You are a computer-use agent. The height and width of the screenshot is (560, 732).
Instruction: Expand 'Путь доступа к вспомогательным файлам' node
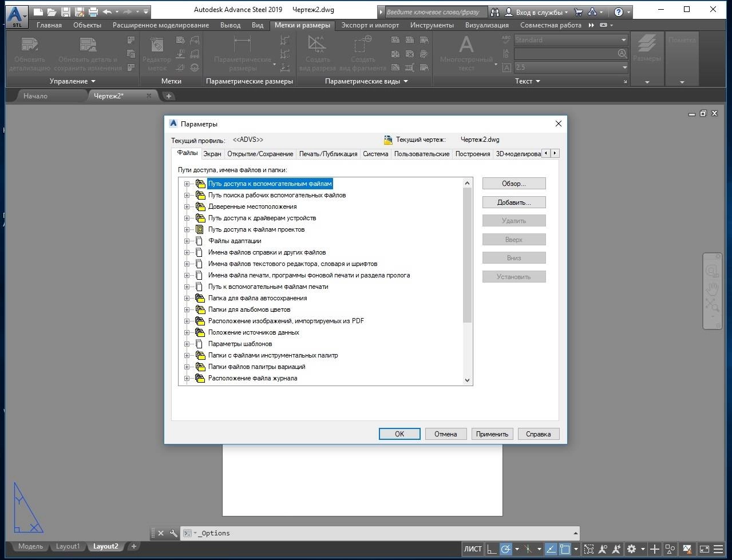click(187, 184)
